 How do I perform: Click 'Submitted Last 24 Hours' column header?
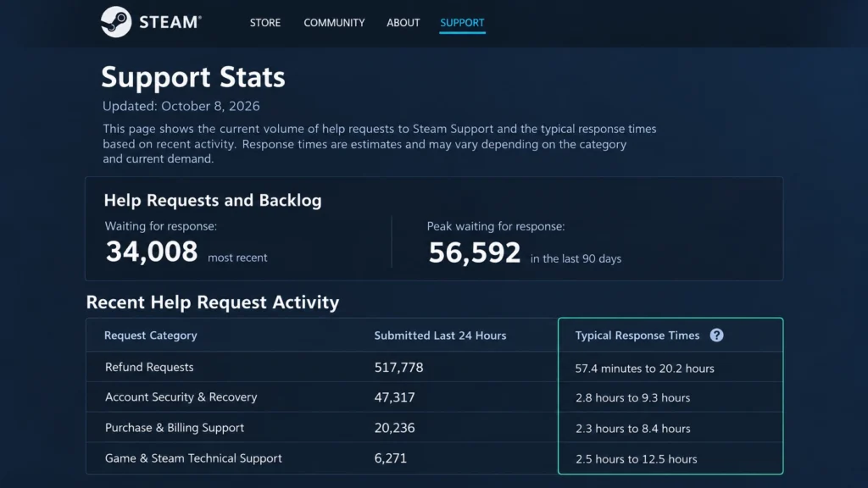coord(440,335)
